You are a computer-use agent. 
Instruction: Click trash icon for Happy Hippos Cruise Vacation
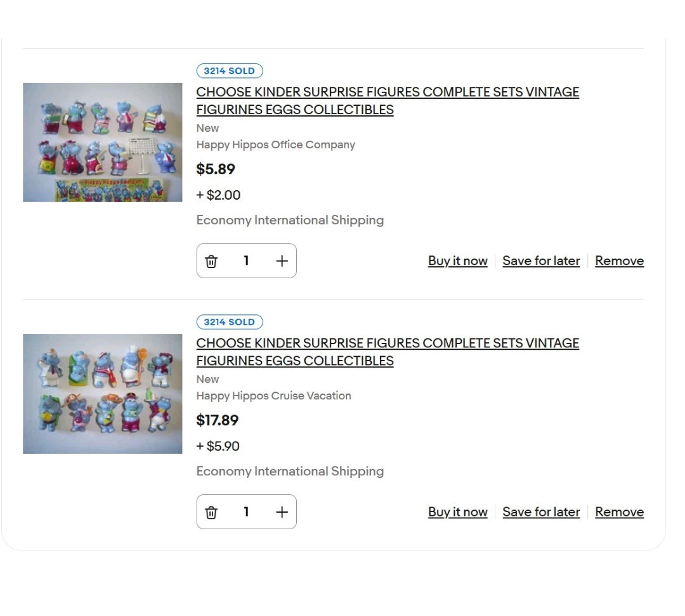[211, 512]
